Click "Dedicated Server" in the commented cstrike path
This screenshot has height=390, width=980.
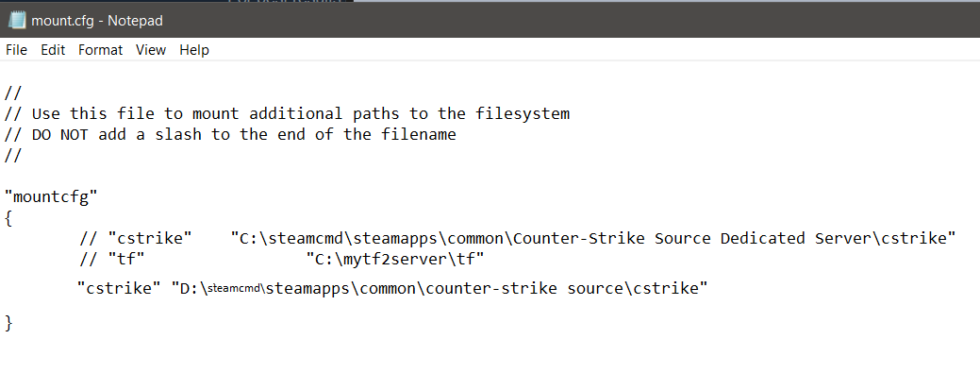click(x=797, y=238)
